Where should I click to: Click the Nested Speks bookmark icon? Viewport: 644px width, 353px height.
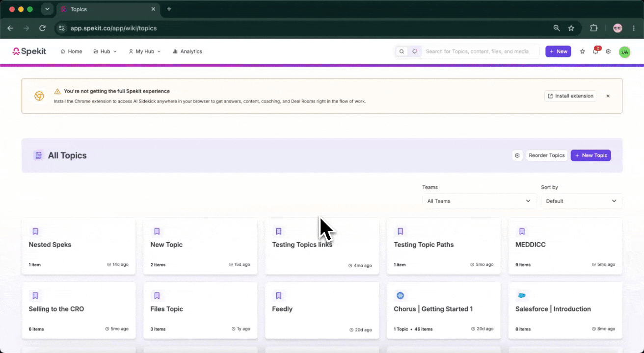coord(35,231)
